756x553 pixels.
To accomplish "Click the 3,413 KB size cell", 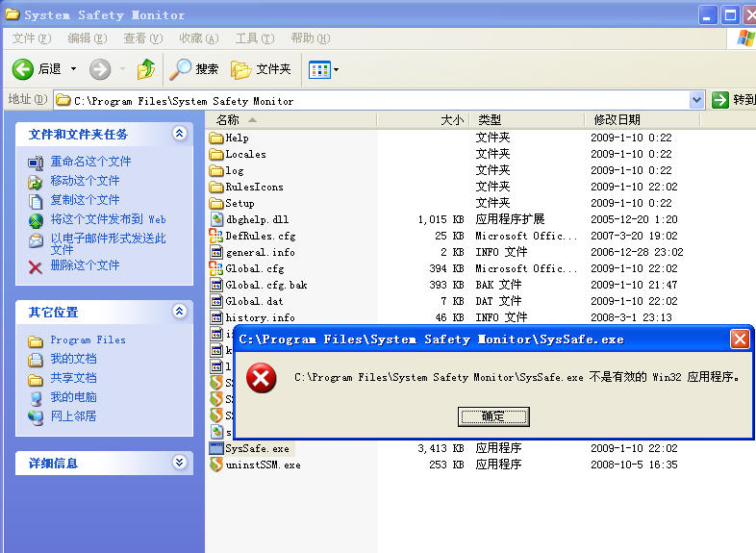I will pyautogui.click(x=441, y=448).
